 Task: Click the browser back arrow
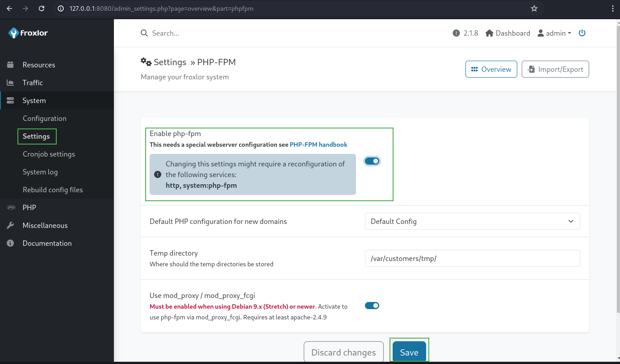click(9, 8)
